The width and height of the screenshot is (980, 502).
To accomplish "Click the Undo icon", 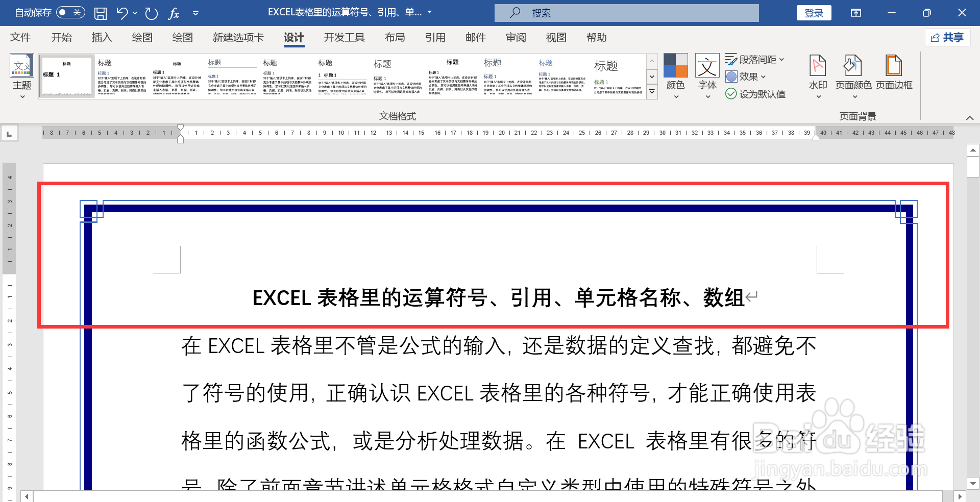I will (121, 13).
